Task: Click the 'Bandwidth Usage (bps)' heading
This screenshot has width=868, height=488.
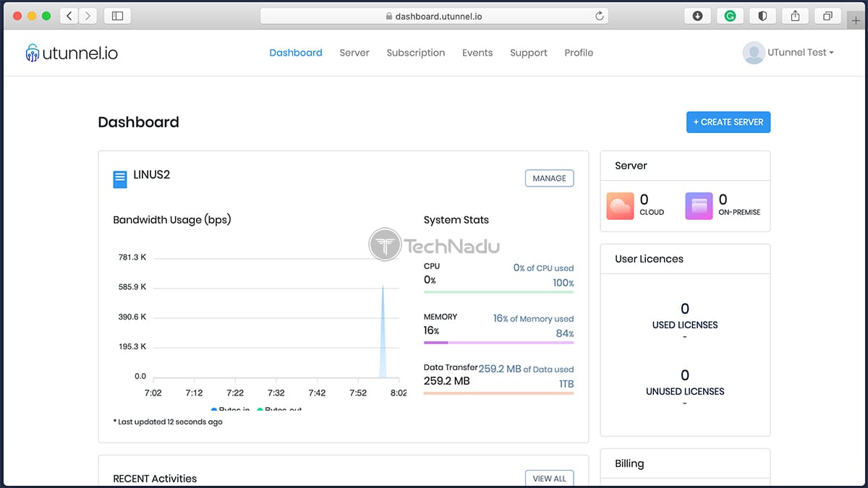Action: pyautogui.click(x=172, y=220)
